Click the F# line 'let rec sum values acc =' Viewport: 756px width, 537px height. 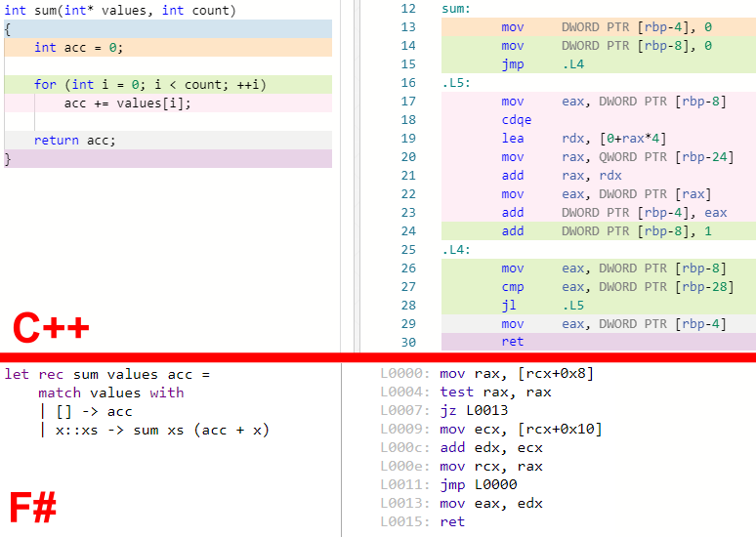click(107, 375)
